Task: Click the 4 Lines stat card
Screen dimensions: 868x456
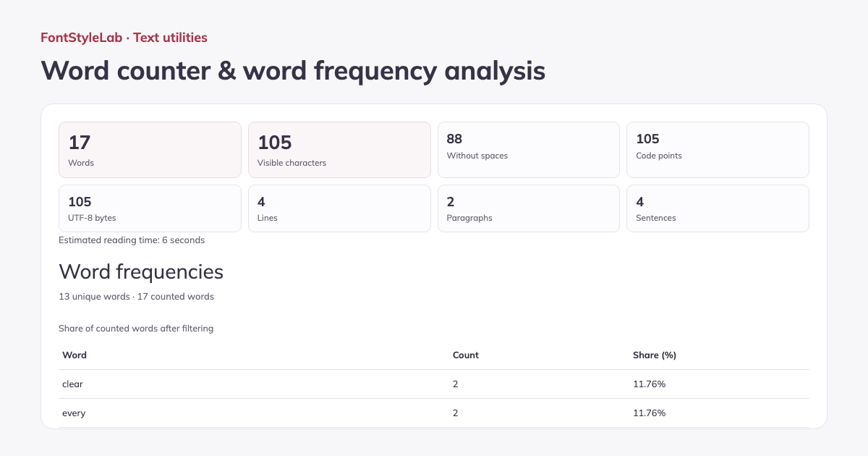Action: tap(339, 208)
